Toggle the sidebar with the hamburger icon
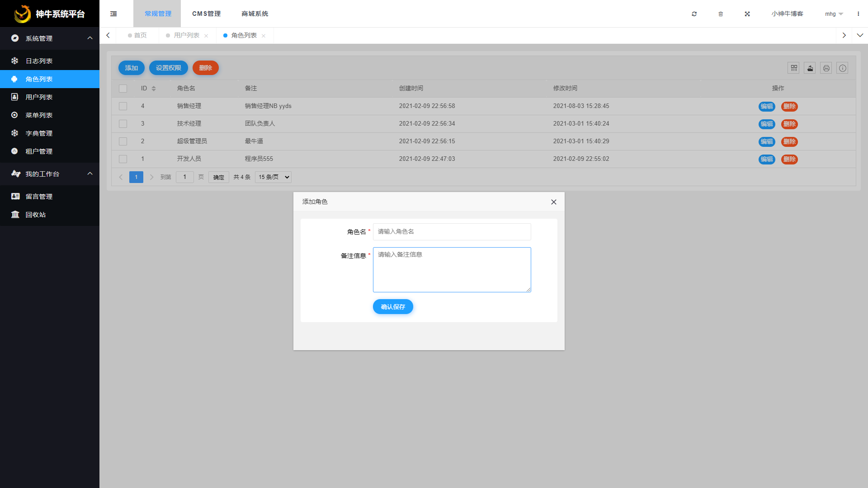Screen dimensions: 868x488 [113, 14]
